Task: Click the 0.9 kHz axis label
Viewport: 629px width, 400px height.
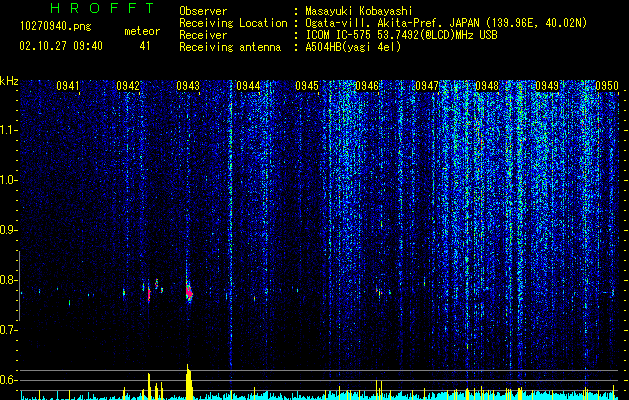Action: tap(9, 230)
